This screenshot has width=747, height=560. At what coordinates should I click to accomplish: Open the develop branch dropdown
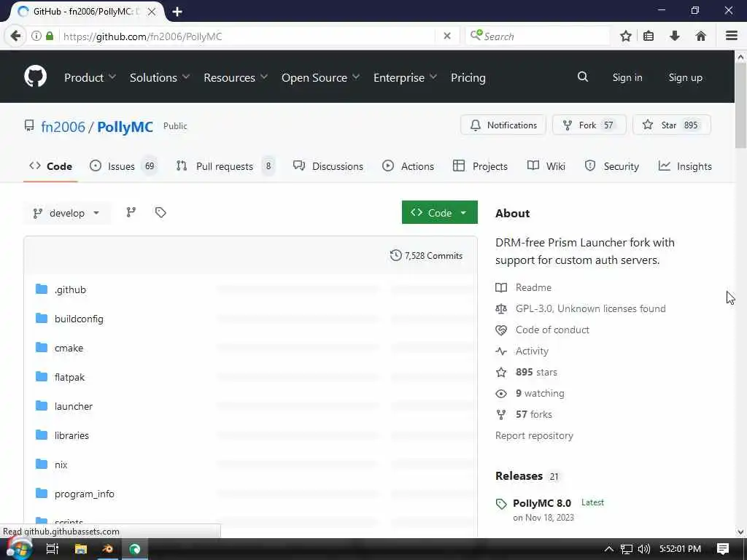(x=66, y=213)
